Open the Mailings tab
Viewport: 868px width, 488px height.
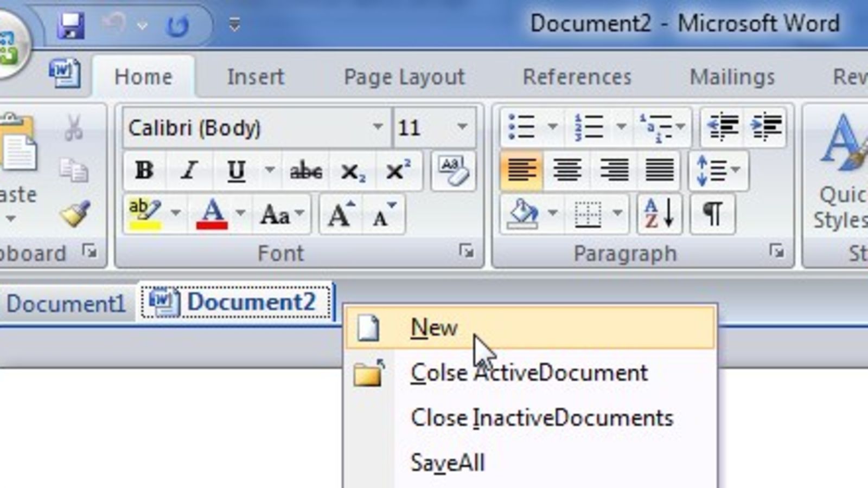(732, 78)
